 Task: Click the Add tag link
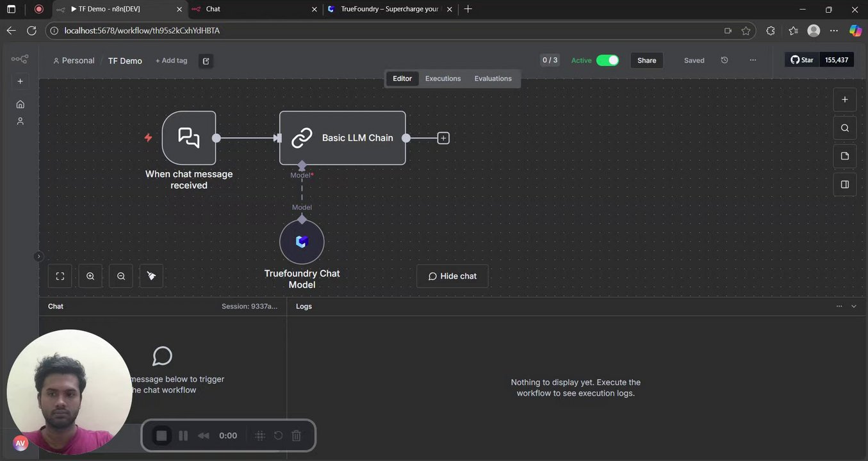point(171,61)
